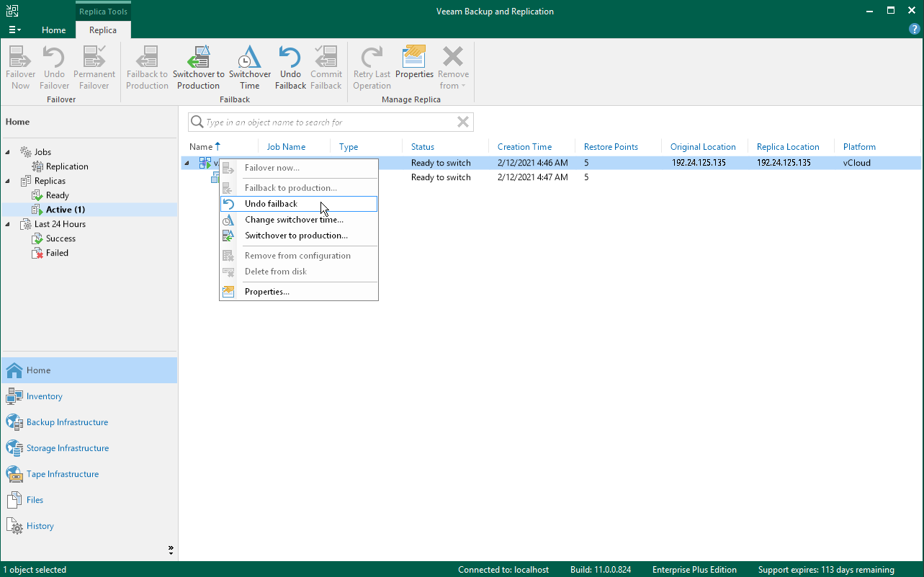Select Active (1) under Replicas
This screenshot has height=577, width=924.
pyautogui.click(x=66, y=210)
